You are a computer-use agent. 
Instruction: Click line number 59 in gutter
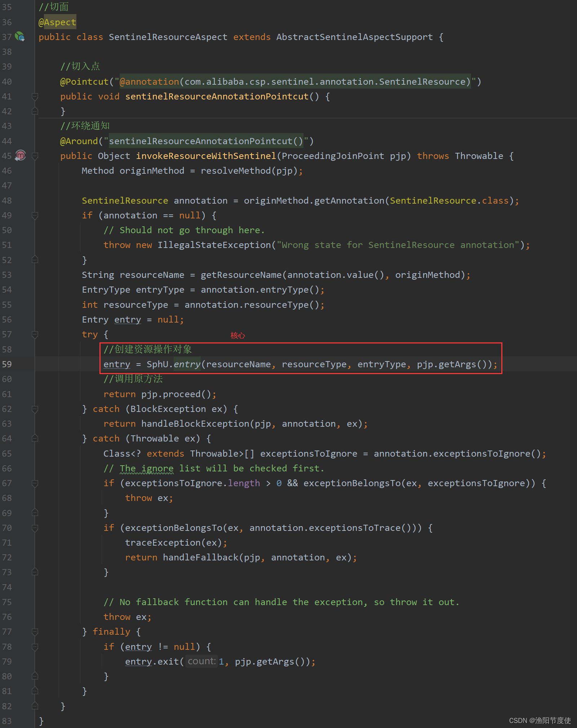[7, 364]
